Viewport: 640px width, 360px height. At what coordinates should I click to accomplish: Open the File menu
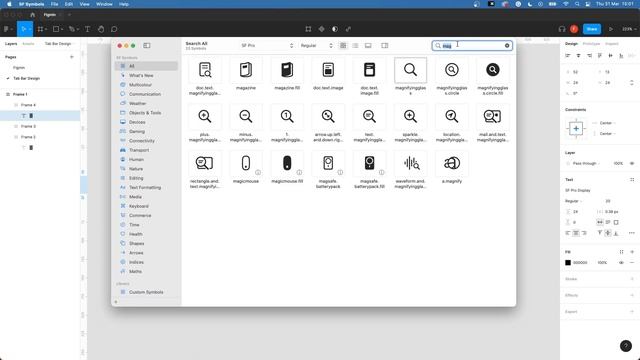pos(54,4)
